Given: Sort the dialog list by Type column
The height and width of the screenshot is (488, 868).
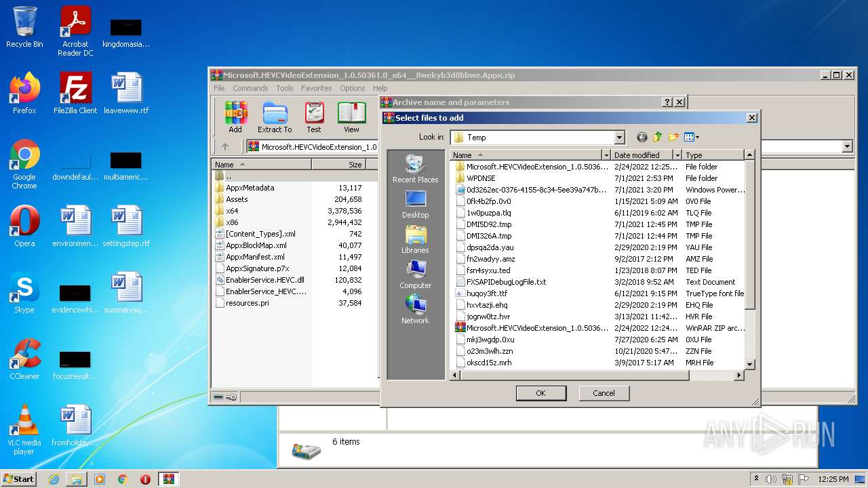Looking at the screenshot, I should click(713, 155).
